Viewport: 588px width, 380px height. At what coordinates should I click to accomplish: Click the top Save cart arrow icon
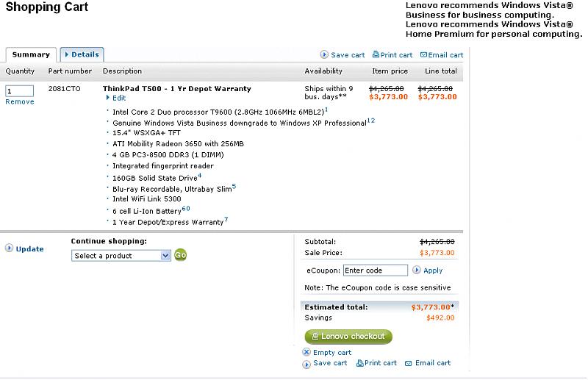click(x=324, y=55)
